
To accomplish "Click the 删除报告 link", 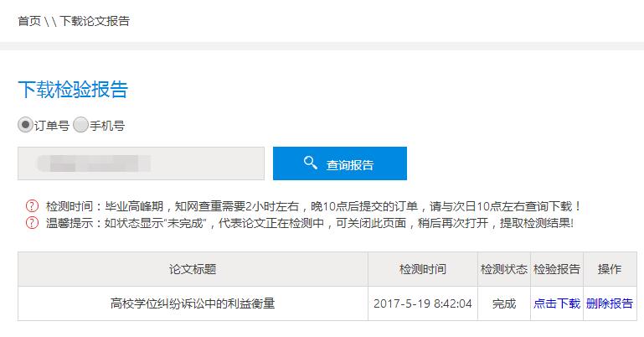I will tap(610, 303).
